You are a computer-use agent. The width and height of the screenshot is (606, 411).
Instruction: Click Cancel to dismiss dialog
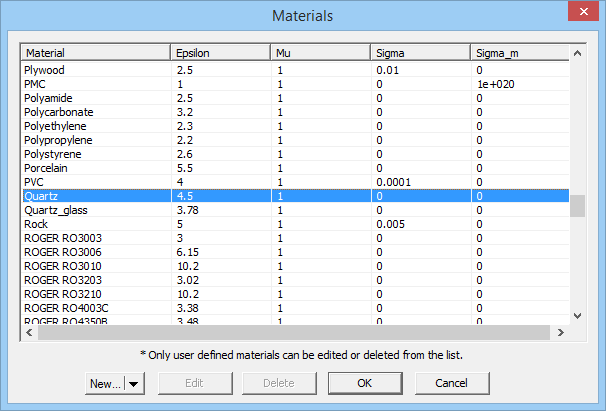coord(449,383)
